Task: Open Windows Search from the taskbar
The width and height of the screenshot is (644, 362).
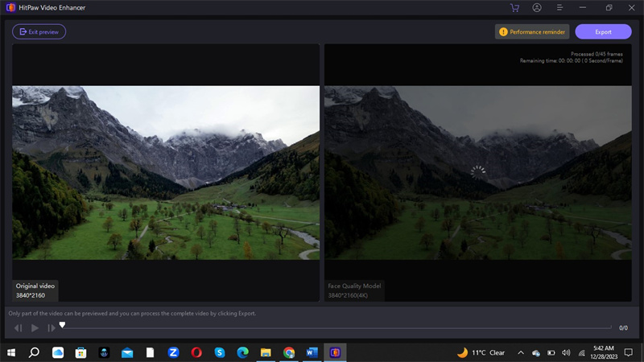Action: [35, 352]
